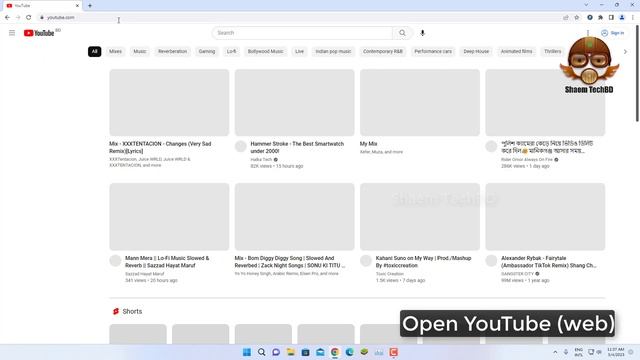Image resolution: width=640 pixels, height=360 pixels.
Task: Open Alexander Rybak Fairytale thumbnail
Action: (545, 217)
